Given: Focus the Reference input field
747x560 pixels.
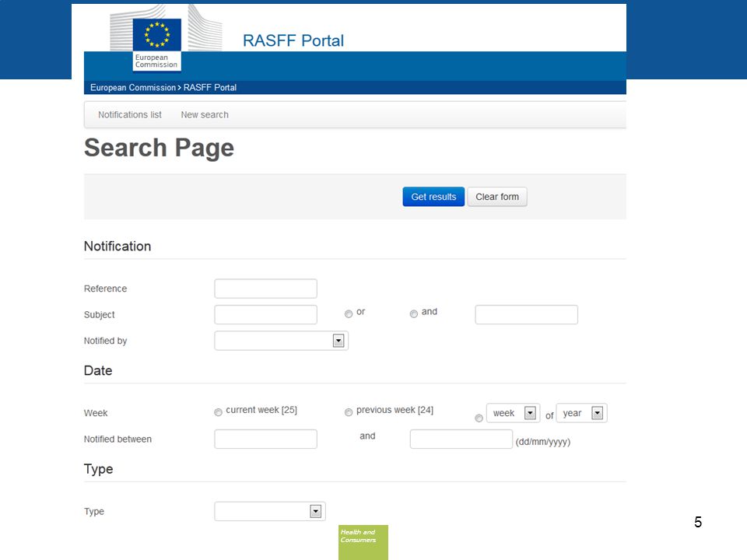Looking at the screenshot, I should coord(266,289).
